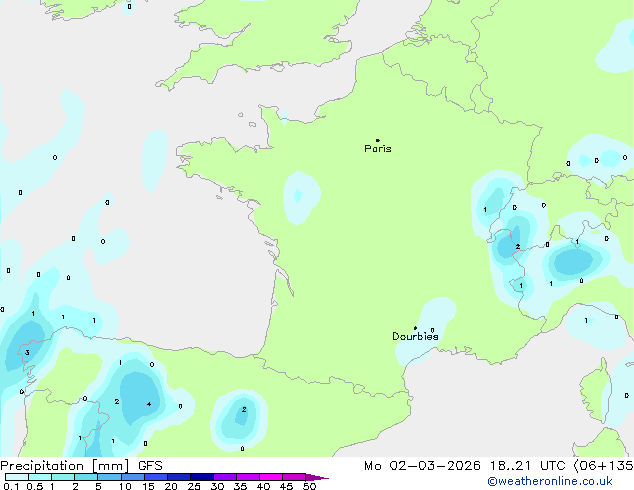Click the purple arrow tip above 50
The image size is (634, 490).
317,477
